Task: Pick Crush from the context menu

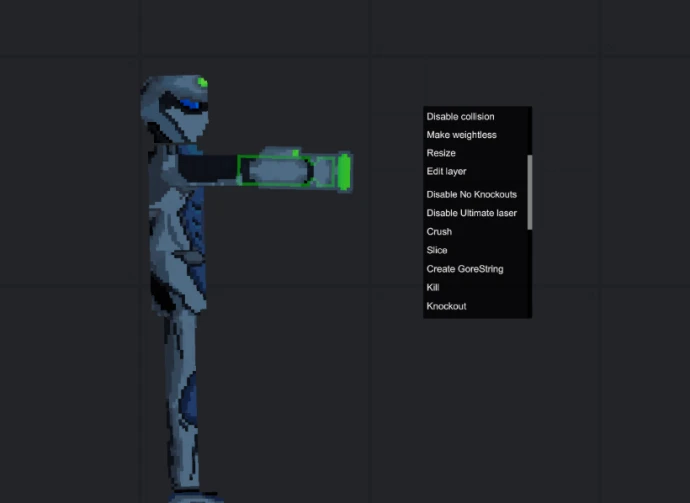Action: coord(439,232)
